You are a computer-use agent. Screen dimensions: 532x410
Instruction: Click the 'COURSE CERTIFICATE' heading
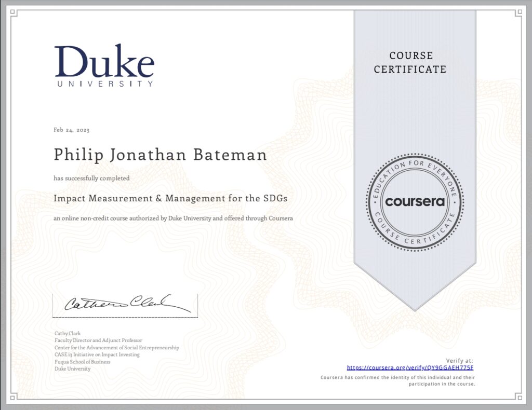[410, 62]
